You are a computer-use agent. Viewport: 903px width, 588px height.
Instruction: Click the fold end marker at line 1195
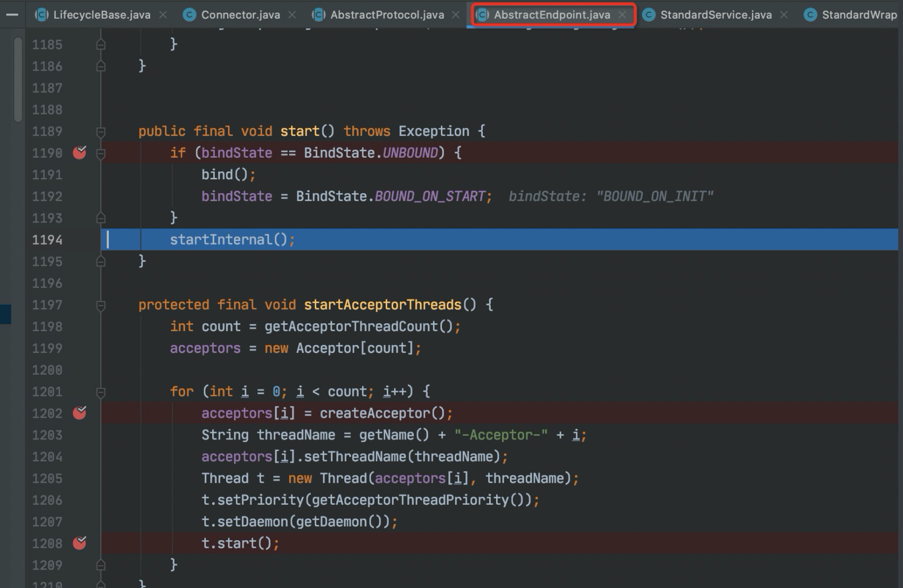[x=101, y=262]
